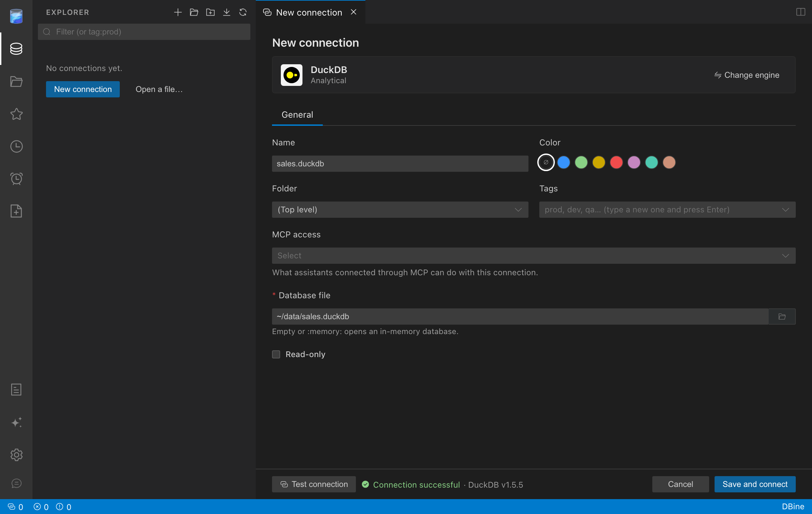Enable the Read-only checkbox

(x=276, y=354)
